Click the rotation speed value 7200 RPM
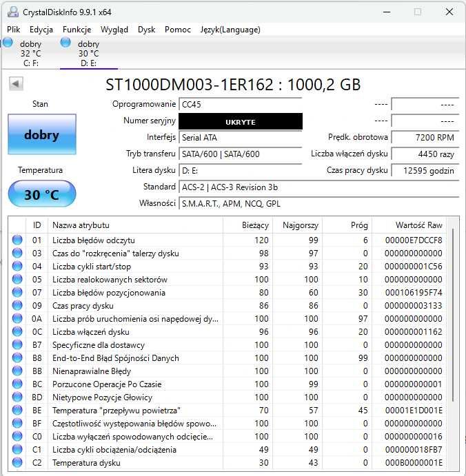 click(425, 138)
